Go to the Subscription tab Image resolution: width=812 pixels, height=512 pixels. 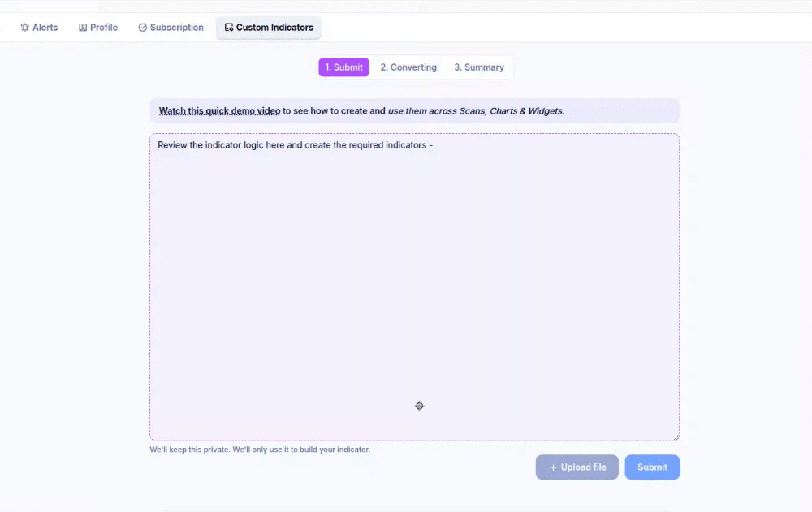176,28
